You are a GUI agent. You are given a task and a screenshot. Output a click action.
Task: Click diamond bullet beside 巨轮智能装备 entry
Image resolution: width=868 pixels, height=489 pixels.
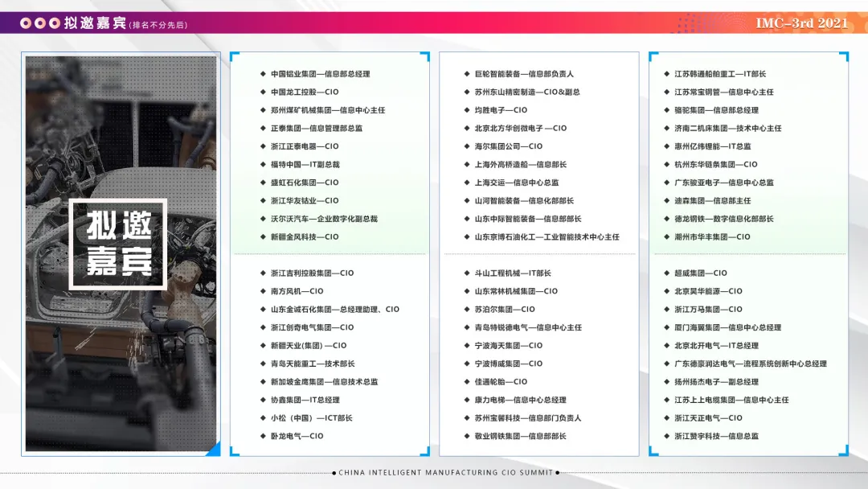[467, 74]
